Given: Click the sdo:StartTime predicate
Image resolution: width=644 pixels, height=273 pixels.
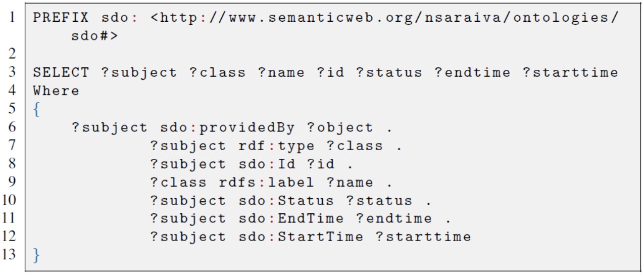Looking at the screenshot, I should (300, 237).
